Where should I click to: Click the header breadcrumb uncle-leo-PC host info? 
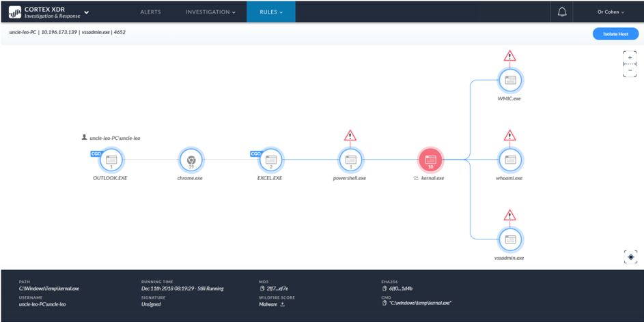[x=68, y=32]
